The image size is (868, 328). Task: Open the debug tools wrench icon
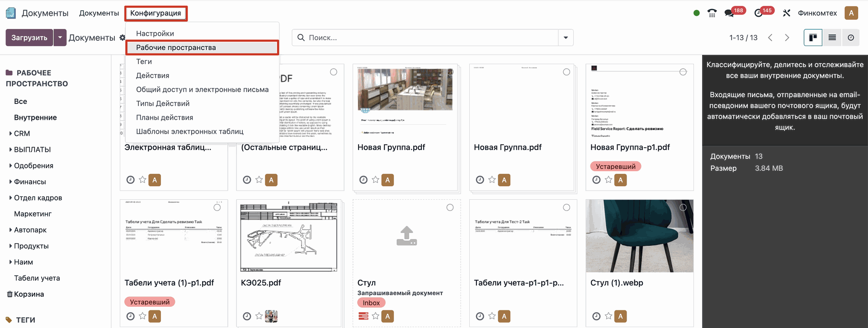pos(787,13)
